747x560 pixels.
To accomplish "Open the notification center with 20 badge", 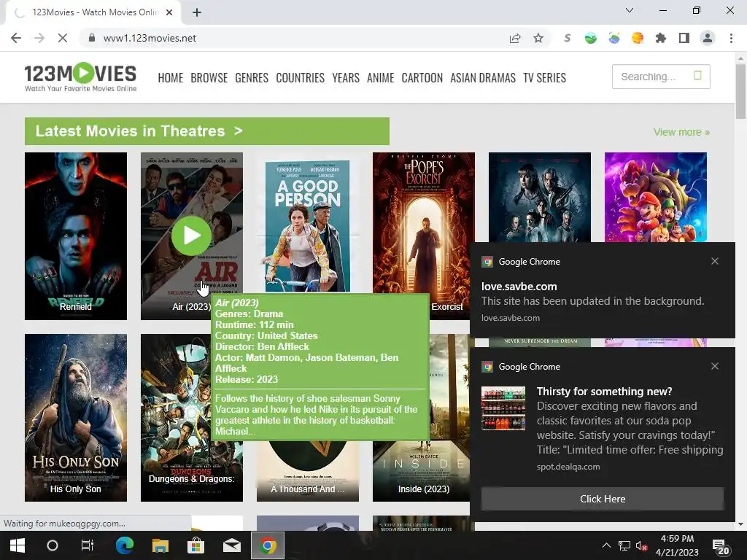I will 720,547.
